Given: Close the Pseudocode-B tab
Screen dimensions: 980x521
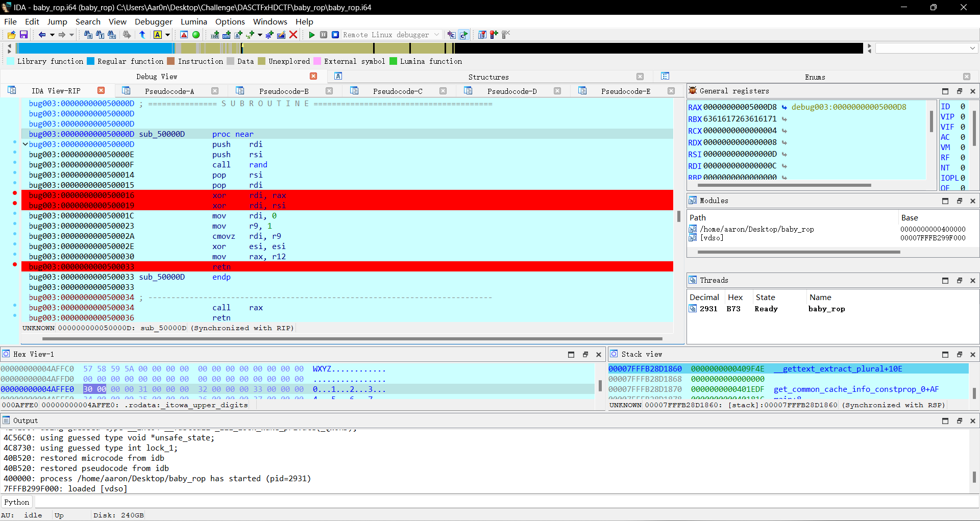Looking at the screenshot, I should 329,91.
